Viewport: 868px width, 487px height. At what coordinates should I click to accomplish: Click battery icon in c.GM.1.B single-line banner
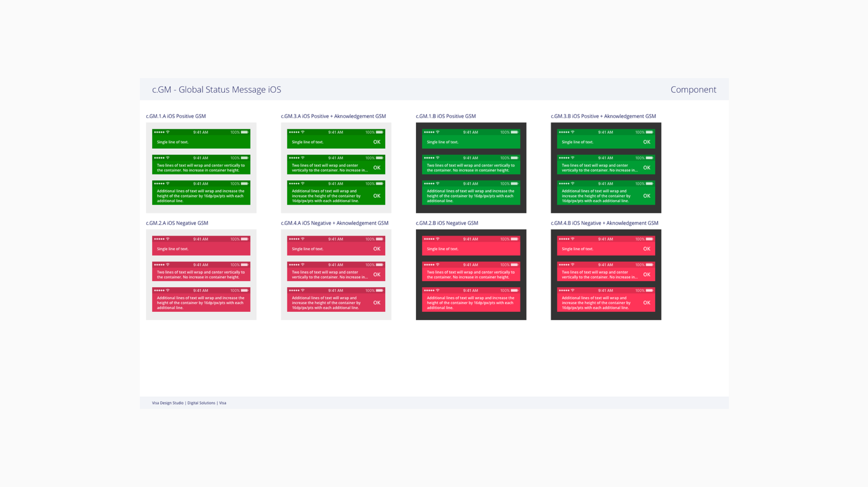[x=515, y=132]
